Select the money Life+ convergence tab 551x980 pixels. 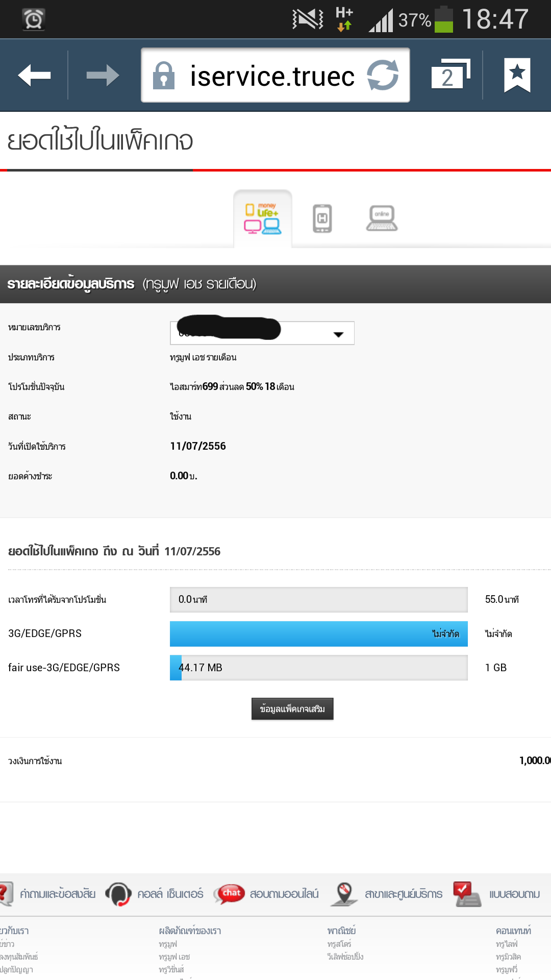263,218
